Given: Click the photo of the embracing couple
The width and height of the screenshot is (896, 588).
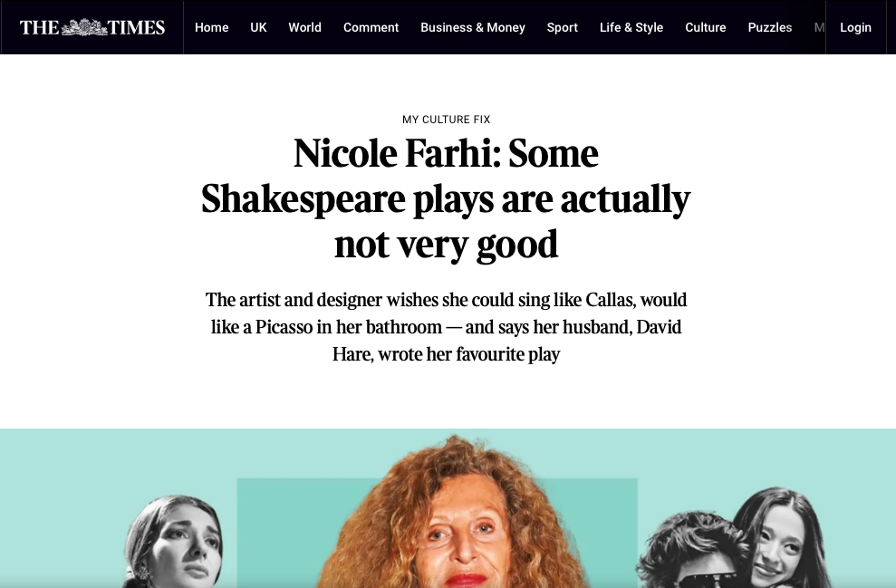Looking at the screenshot, I should click(x=735, y=538).
